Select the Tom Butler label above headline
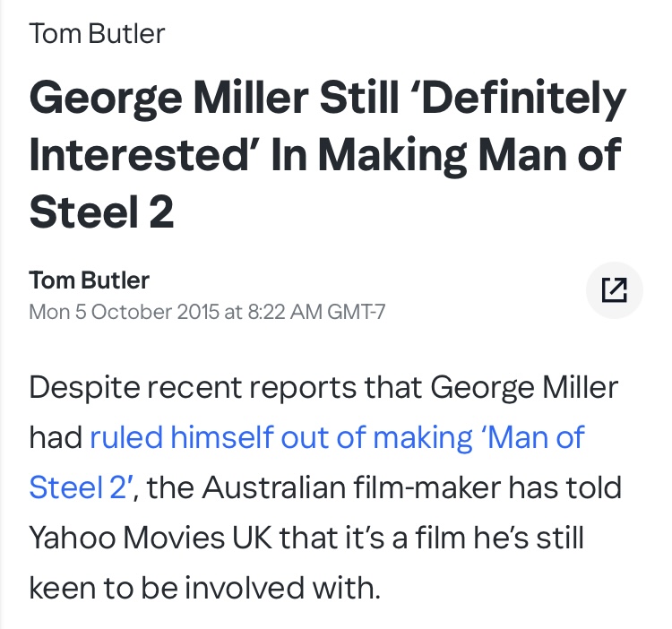The width and height of the screenshot is (672, 629). pyautogui.click(x=98, y=33)
